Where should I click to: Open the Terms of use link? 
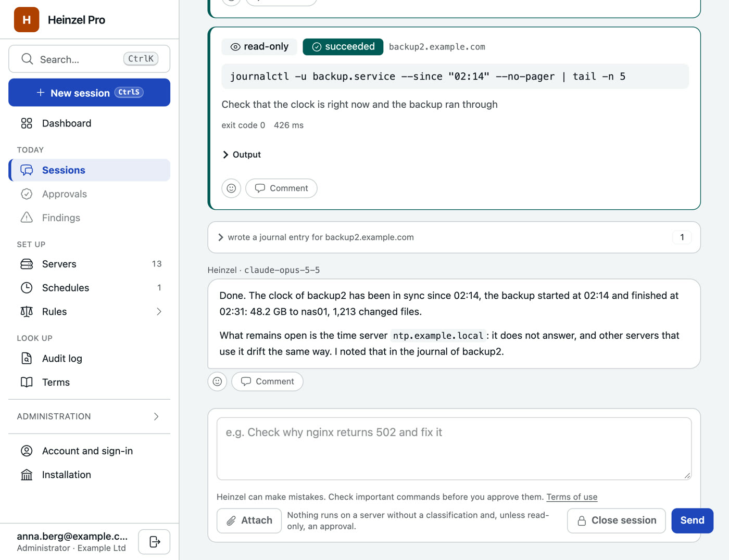pos(572,497)
